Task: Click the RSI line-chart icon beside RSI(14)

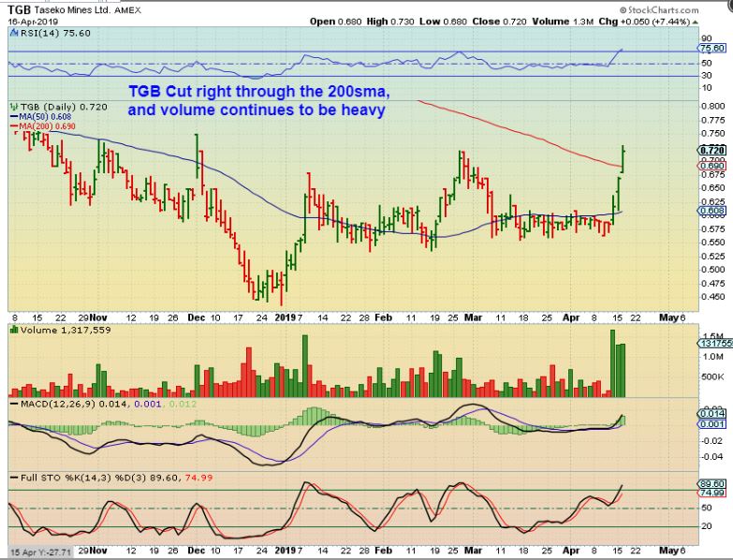Action: (12, 33)
